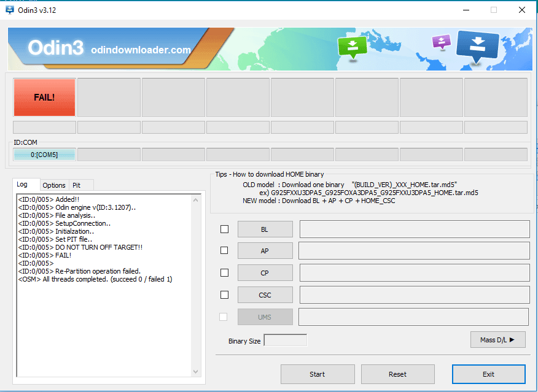This screenshot has height=392, width=538.
Task: Start the flashing process
Action: point(318,374)
